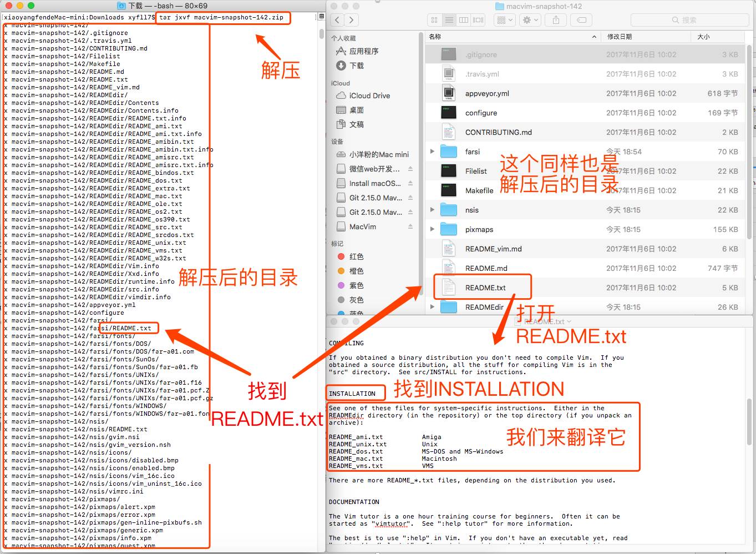Screen dimensions: 756x554
Task: Select CONTRIBUTING.md file
Action: [x=498, y=132]
